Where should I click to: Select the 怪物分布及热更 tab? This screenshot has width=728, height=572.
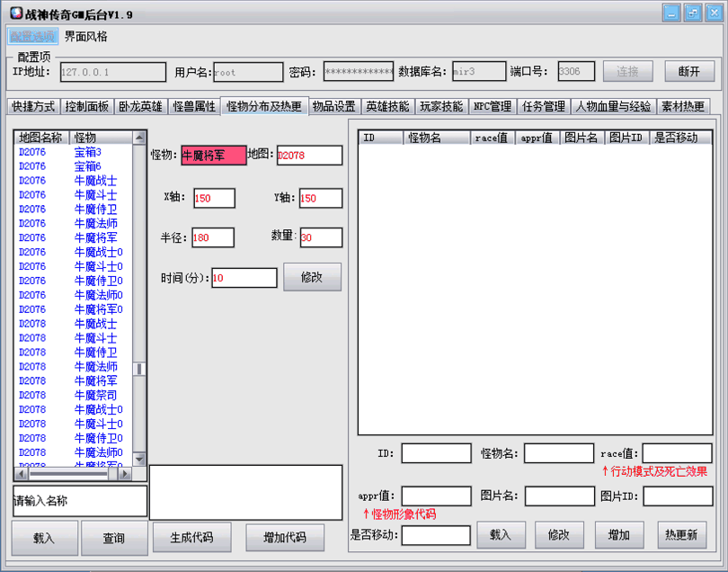(x=264, y=106)
